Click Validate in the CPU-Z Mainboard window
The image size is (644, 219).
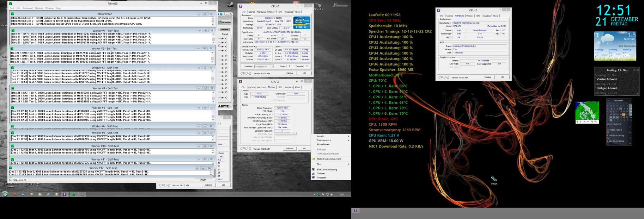pos(488,77)
